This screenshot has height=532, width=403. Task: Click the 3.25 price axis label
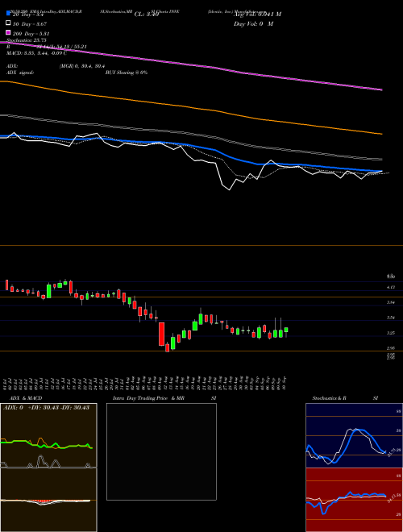coord(390,333)
